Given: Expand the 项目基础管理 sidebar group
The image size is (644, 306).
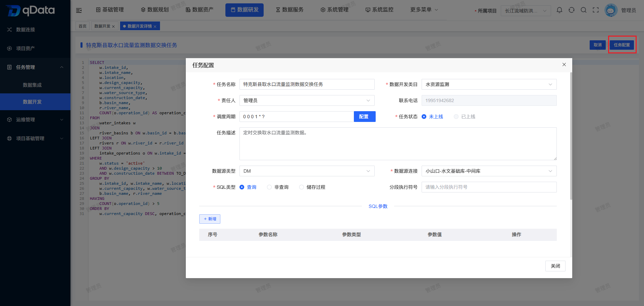Looking at the screenshot, I should (62, 138).
